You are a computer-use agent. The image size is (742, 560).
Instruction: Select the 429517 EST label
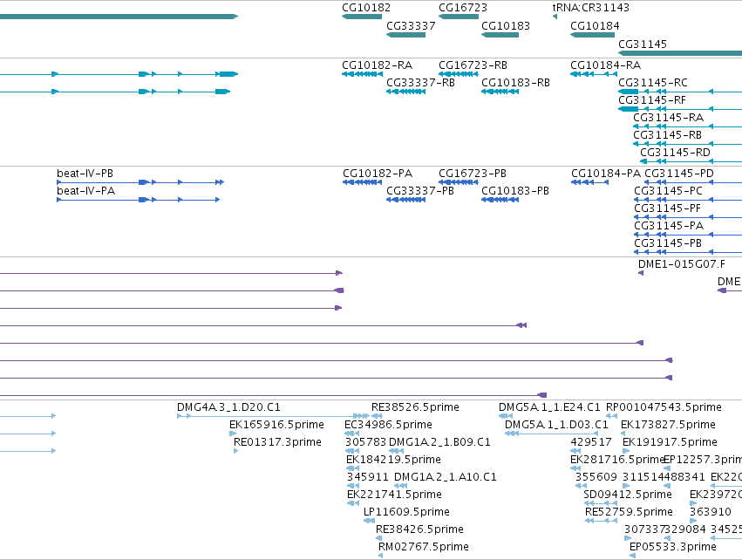pyautogui.click(x=590, y=442)
